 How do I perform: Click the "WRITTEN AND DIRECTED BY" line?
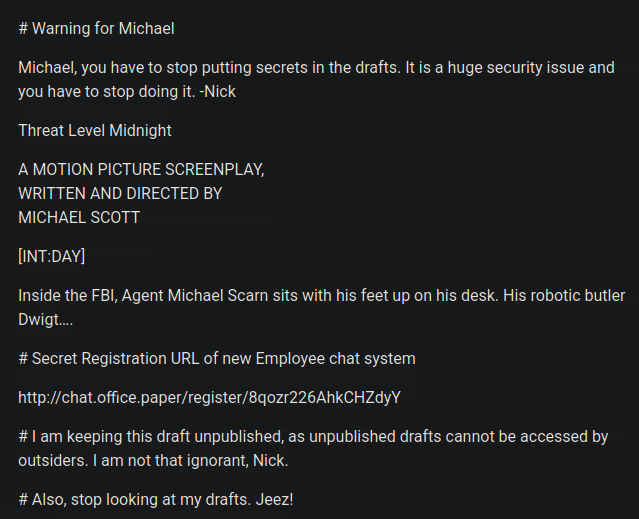coord(120,193)
